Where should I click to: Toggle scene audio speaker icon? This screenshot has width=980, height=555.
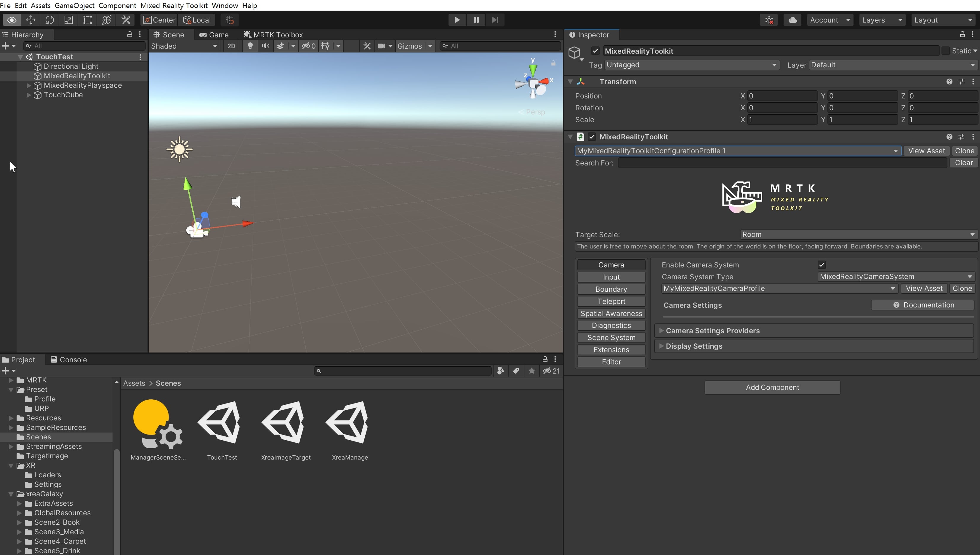click(x=265, y=46)
